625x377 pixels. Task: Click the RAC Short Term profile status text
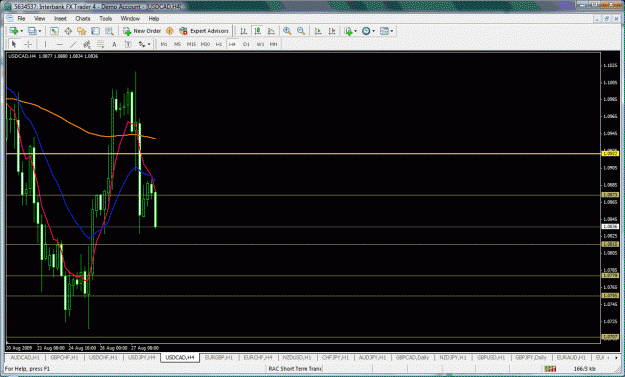coord(295,369)
